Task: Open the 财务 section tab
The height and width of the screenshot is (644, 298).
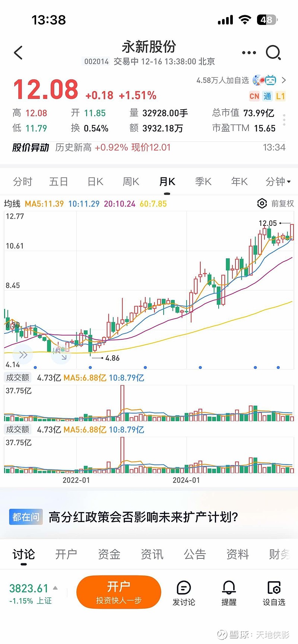Action: (279, 554)
